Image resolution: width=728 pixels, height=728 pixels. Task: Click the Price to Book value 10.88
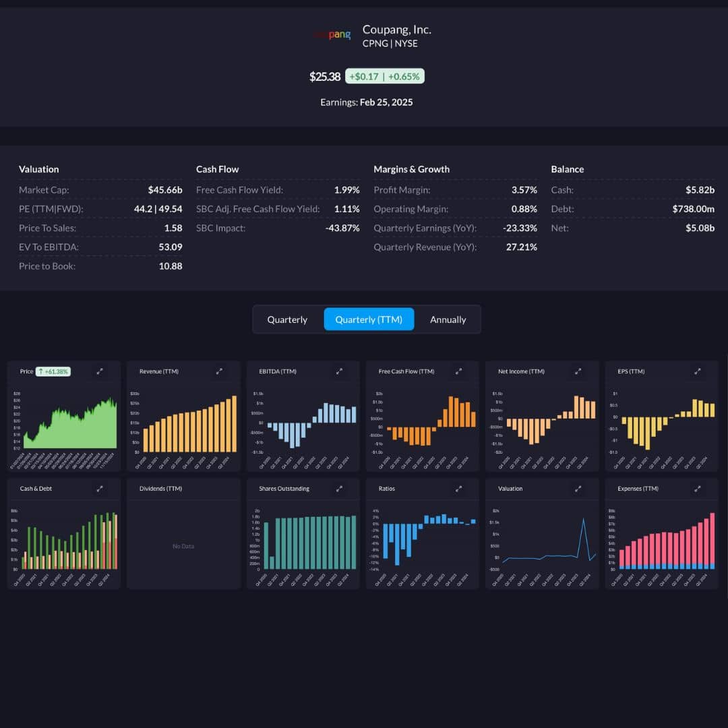coord(171,266)
